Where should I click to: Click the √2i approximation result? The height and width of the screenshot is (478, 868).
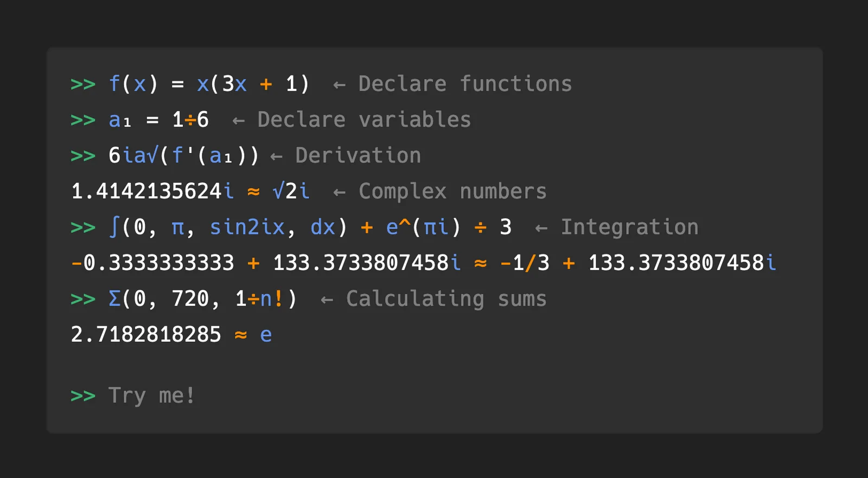coord(291,191)
